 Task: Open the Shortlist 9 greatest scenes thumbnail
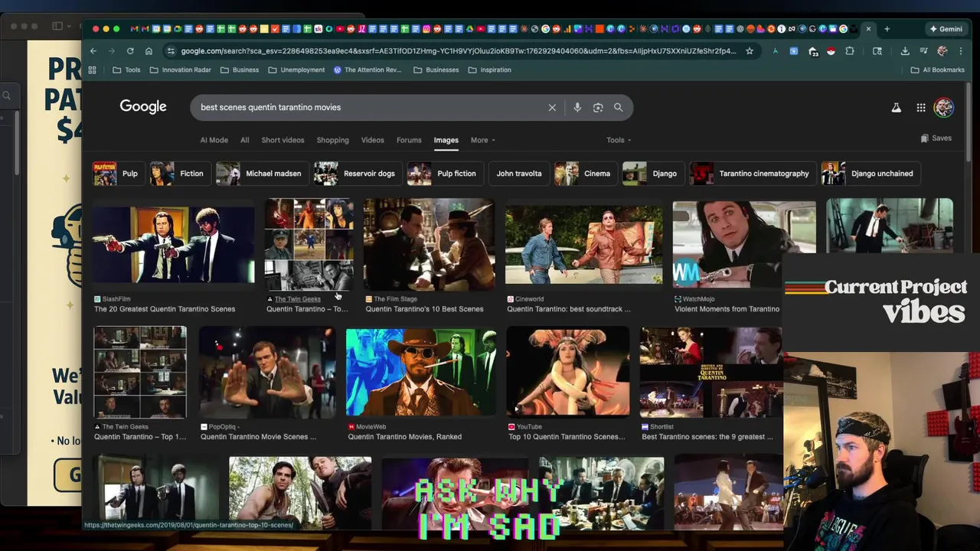(x=711, y=373)
